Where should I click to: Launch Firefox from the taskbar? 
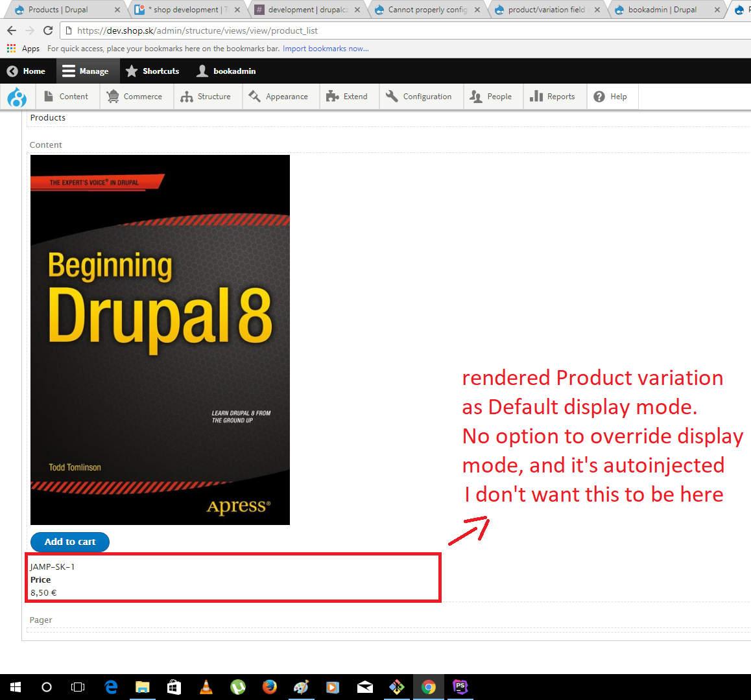click(x=269, y=687)
